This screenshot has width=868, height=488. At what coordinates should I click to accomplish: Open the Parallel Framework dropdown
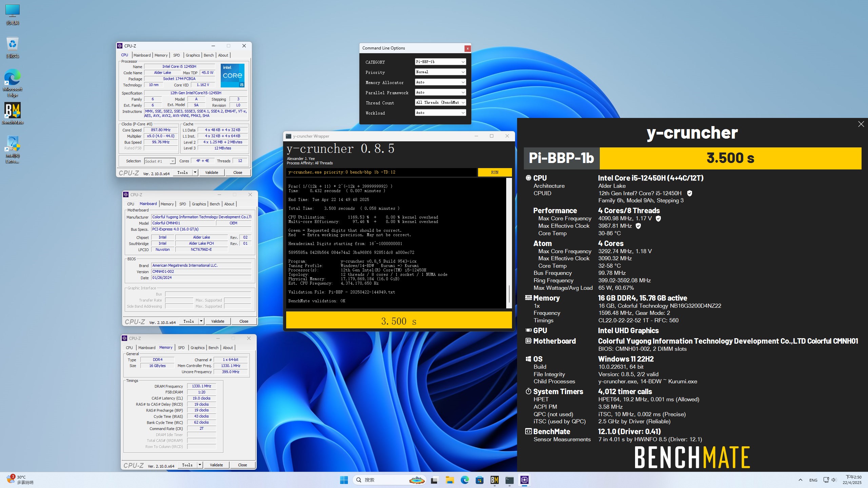pos(440,92)
